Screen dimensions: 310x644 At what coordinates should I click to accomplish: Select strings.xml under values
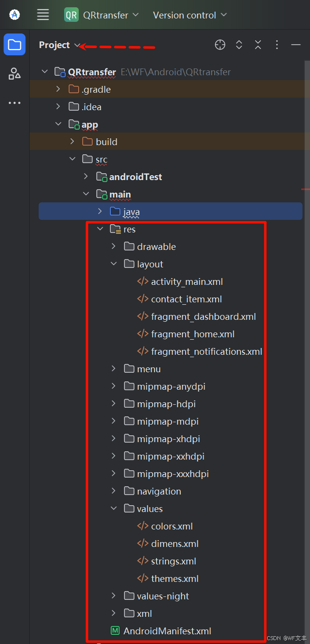(173, 561)
